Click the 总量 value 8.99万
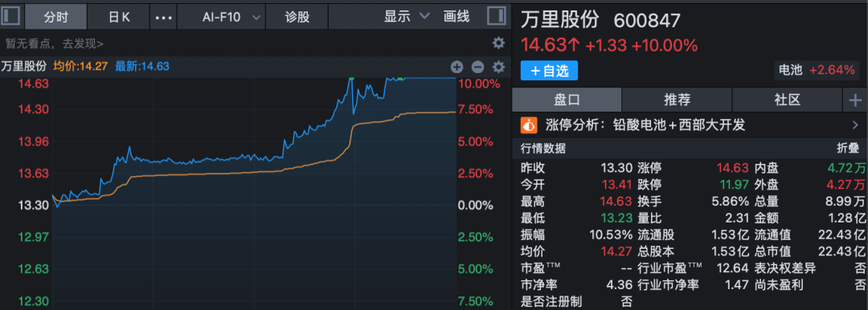 click(846, 201)
